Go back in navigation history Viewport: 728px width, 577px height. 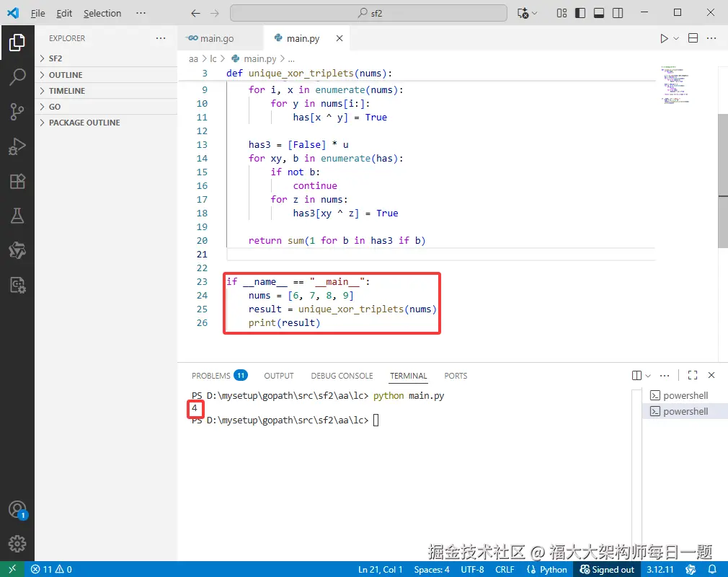tap(195, 13)
